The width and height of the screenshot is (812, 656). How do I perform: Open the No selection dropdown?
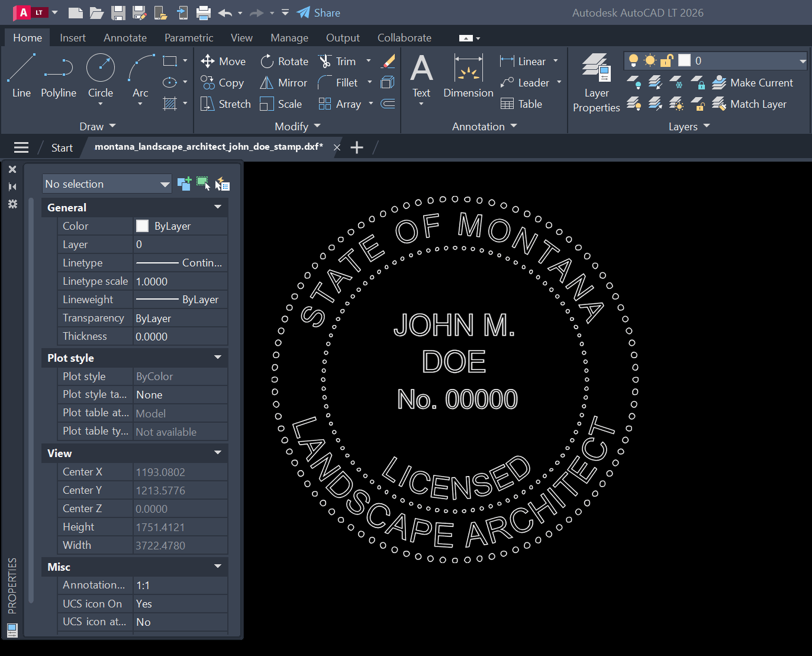tap(107, 184)
